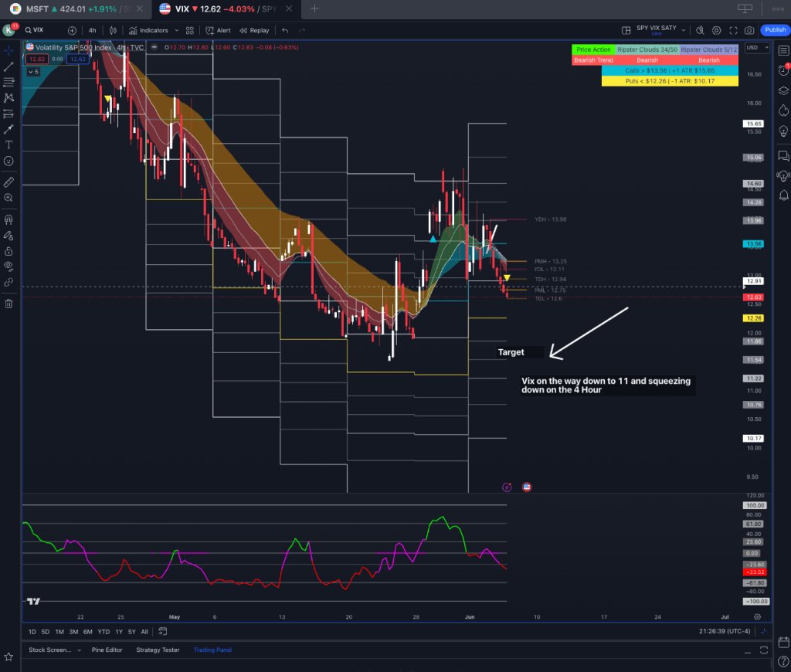Open the watchlist panel in right sidebar
This screenshot has width=791, height=672.
click(783, 51)
